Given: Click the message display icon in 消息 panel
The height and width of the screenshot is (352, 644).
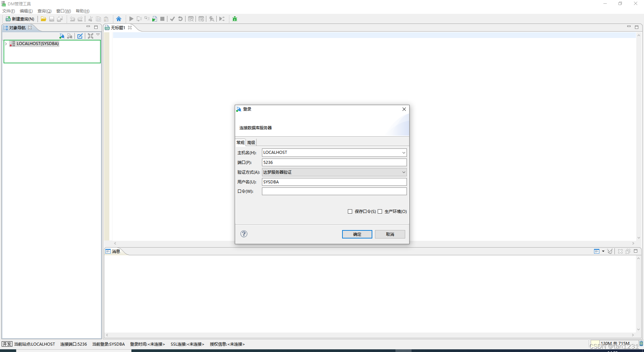Looking at the screenshot, I should tap(596, 251).
